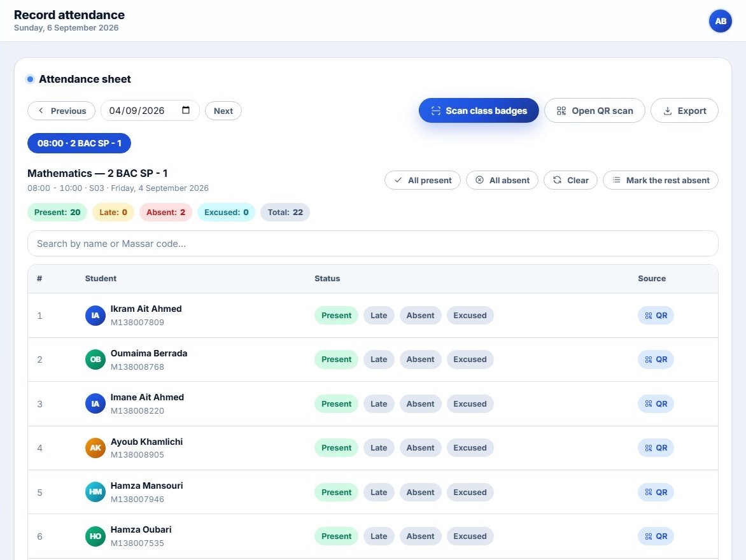Click QR source badge for Hamza Oubari
This screenshot has height=560, width=746.
click(656, 536)
